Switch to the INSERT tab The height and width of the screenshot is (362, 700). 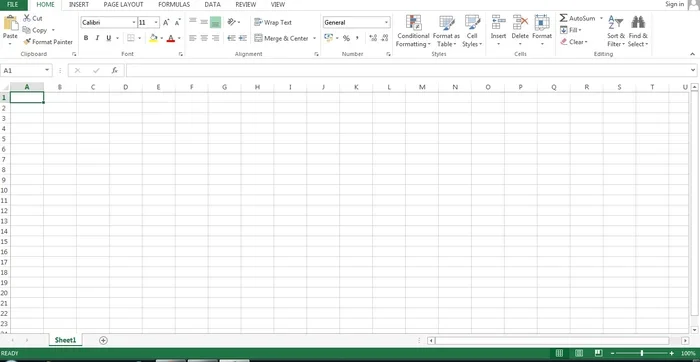coord(79,4)
